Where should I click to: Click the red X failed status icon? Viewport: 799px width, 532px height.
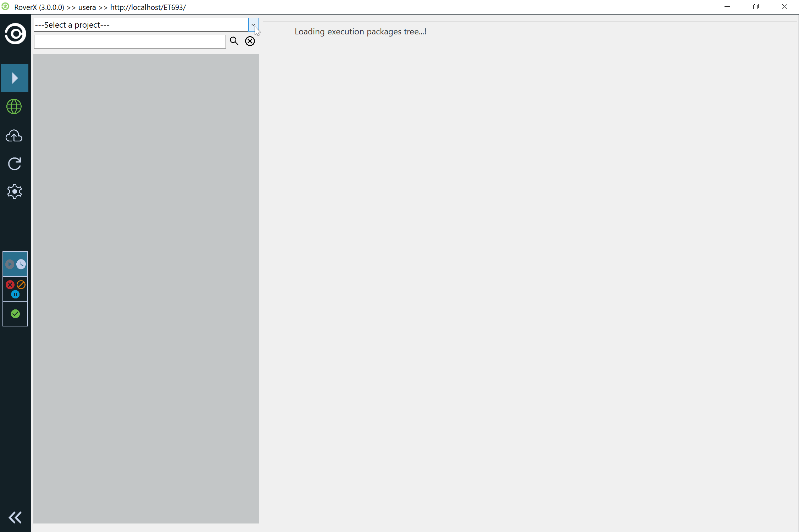pyautogui.click(x=10, y=285)
